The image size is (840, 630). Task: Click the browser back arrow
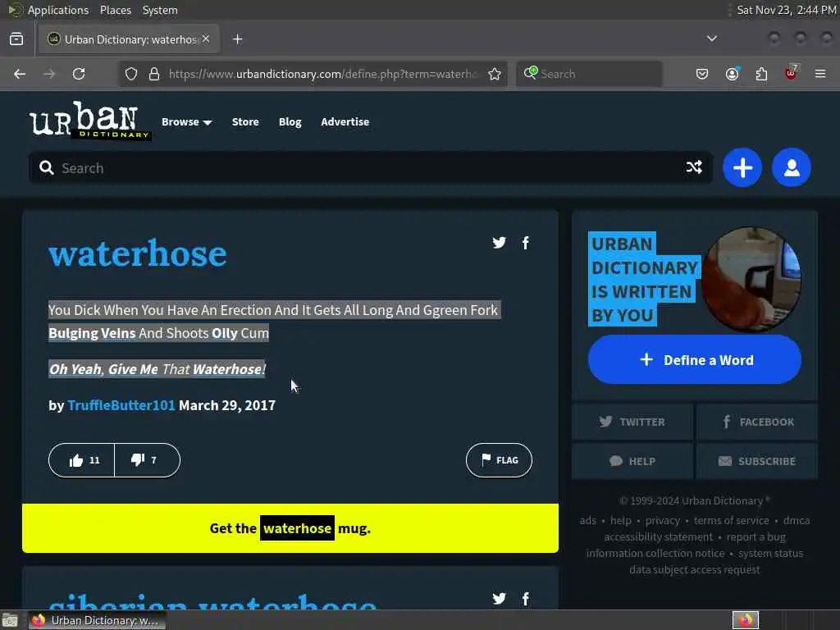pyautogui.click(x=20, y=74)
